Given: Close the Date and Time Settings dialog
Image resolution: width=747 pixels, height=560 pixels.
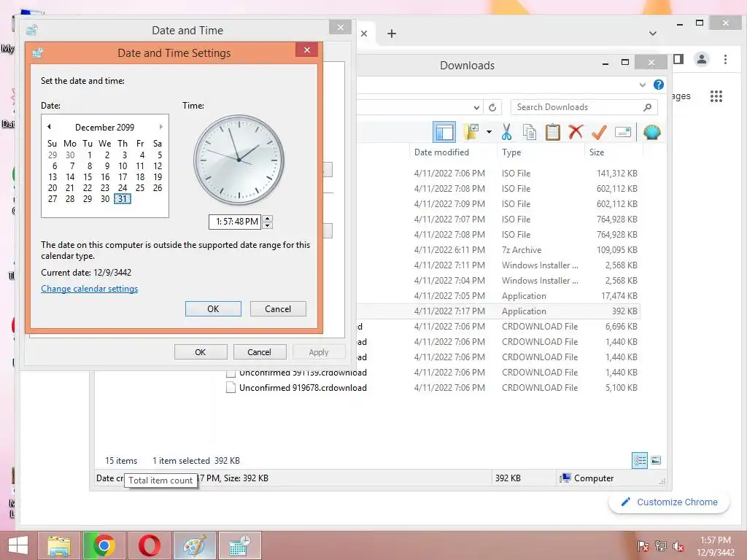Looking at the screenshot, I should tap(307, 50).
